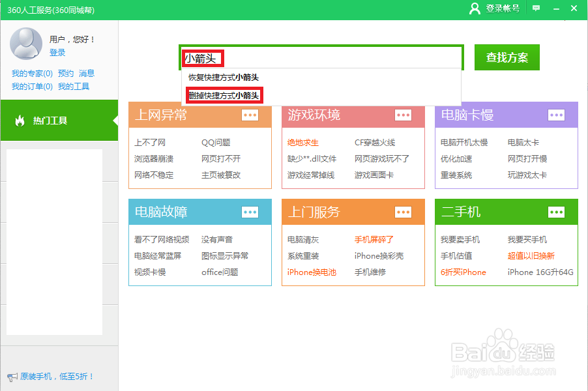The height and width of the screenshot is (391, 588).
Task: Select the 玩游戏太卡 item
Action: 527,175
